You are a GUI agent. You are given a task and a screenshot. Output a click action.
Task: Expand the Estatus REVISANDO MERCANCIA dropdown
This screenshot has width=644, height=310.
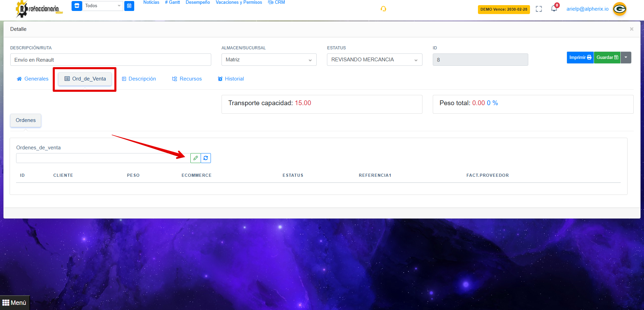(374, 60)
